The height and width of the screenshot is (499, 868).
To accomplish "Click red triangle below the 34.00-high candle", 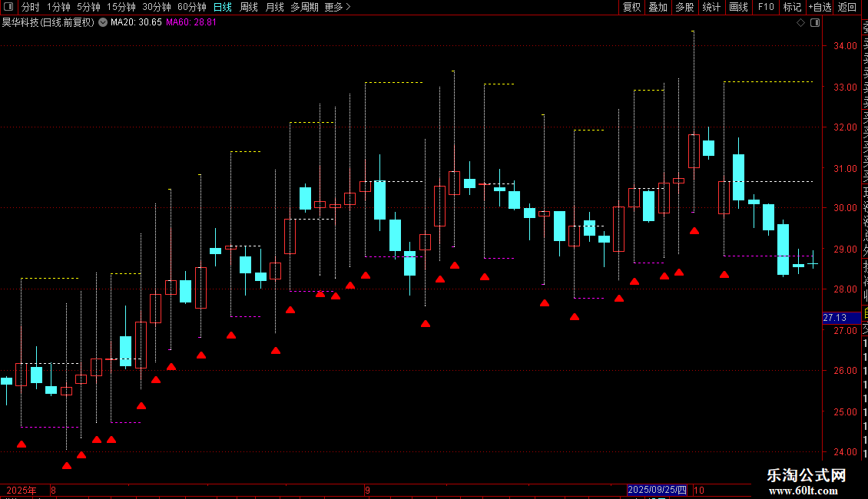I will pyautogui.click(x=694, y=231).
